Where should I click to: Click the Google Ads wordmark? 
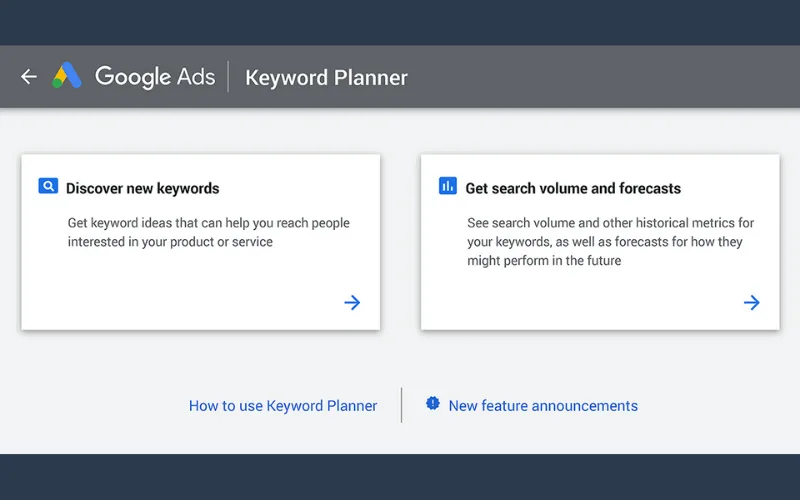click(x=155, y=77)
